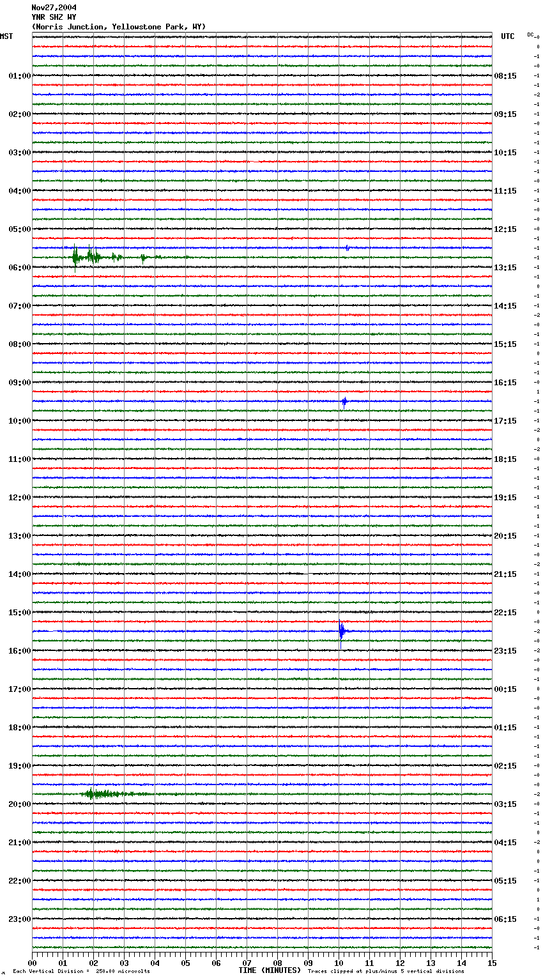Viewport: 543px width, 980px height.
Task: Select the 11:00 MST time label
Action: (20, 459)
